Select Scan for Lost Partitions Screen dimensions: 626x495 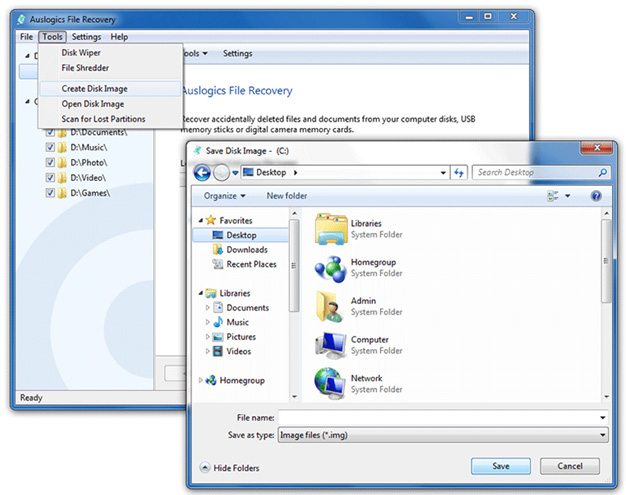(103, 119)
